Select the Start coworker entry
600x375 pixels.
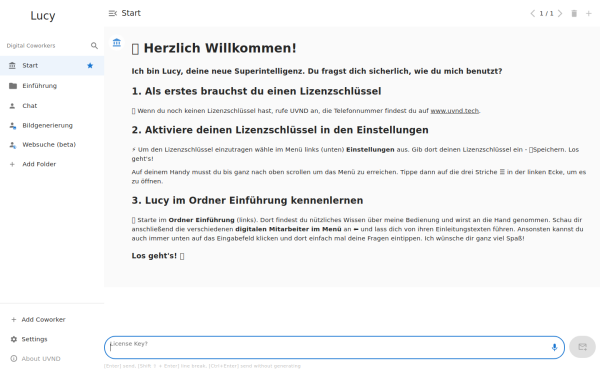[52, 65]
